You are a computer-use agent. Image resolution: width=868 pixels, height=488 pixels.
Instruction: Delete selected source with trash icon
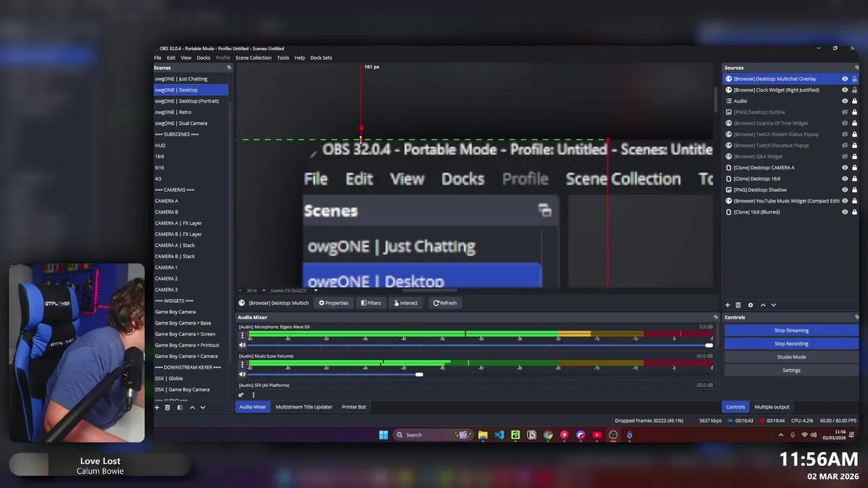pos(738,305)
